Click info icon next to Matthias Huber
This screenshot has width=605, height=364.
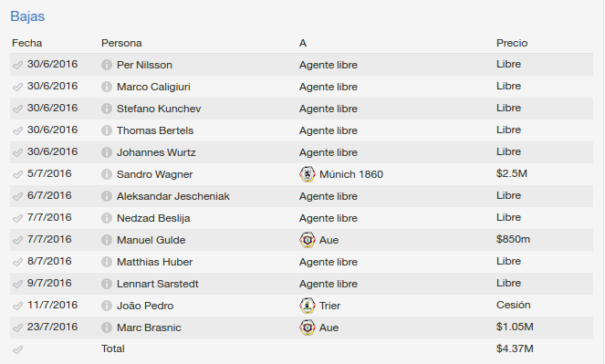pyautogui.click(x=107, y=262)
